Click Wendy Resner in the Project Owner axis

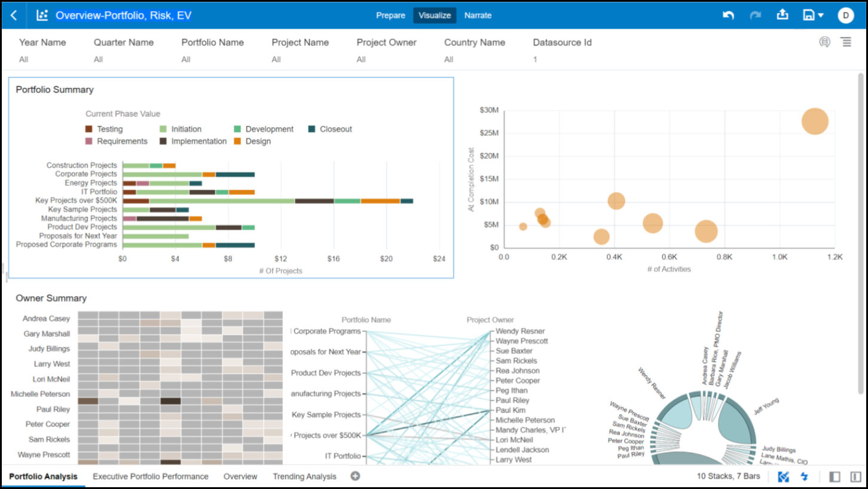click(x=520, y=331)
